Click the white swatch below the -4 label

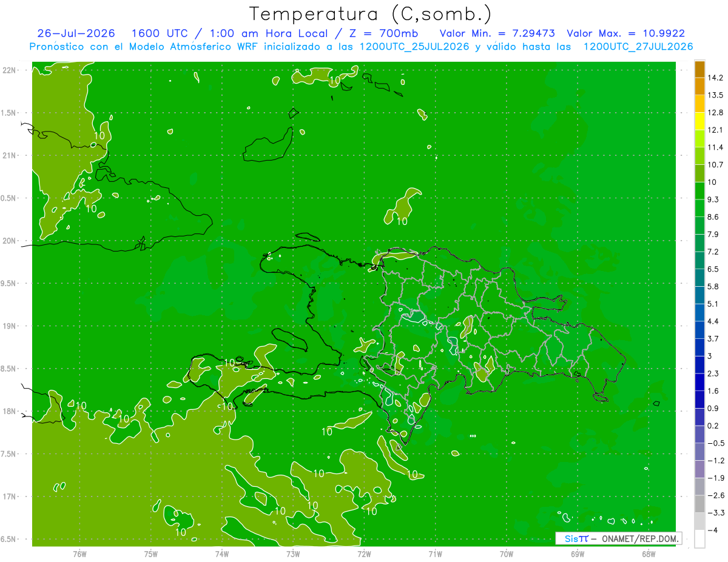click(x=699, y=539)
